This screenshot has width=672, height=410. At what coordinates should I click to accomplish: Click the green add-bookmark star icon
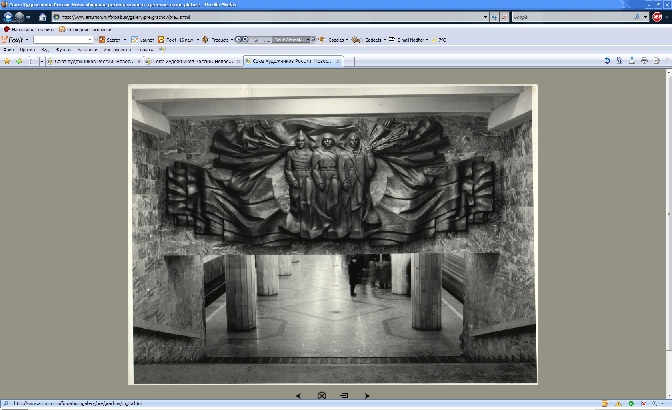pyautogui.click(x=19, y=61)
